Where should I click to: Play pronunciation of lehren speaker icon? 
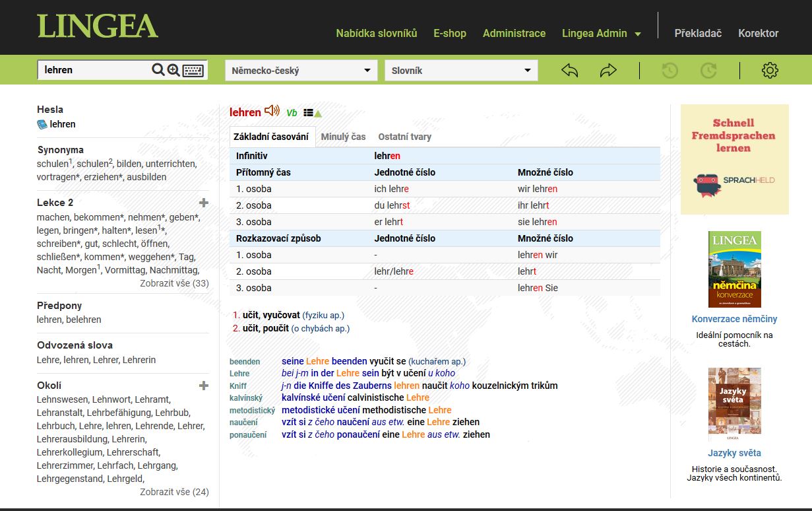coord(272,111)
